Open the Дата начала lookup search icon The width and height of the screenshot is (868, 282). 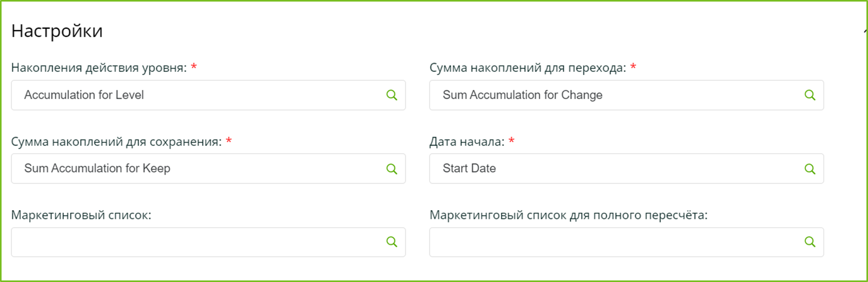(810, 169)
